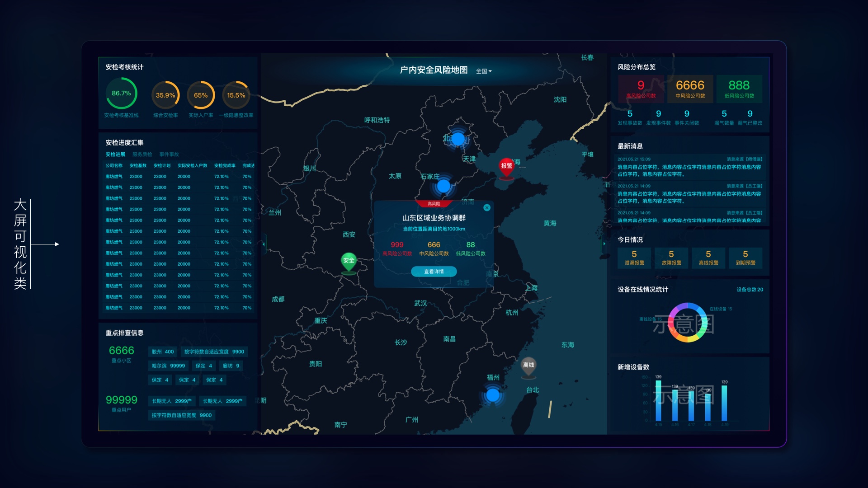Switch to the 服务质检 tab
The image size is (868, 488).
click(142, 155)
